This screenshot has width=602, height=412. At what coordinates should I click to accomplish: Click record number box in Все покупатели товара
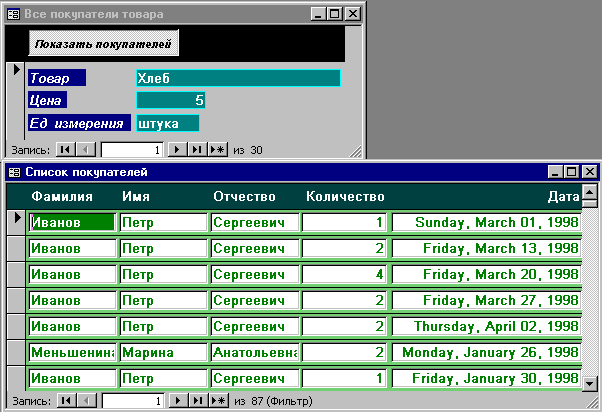click(132, 150)
